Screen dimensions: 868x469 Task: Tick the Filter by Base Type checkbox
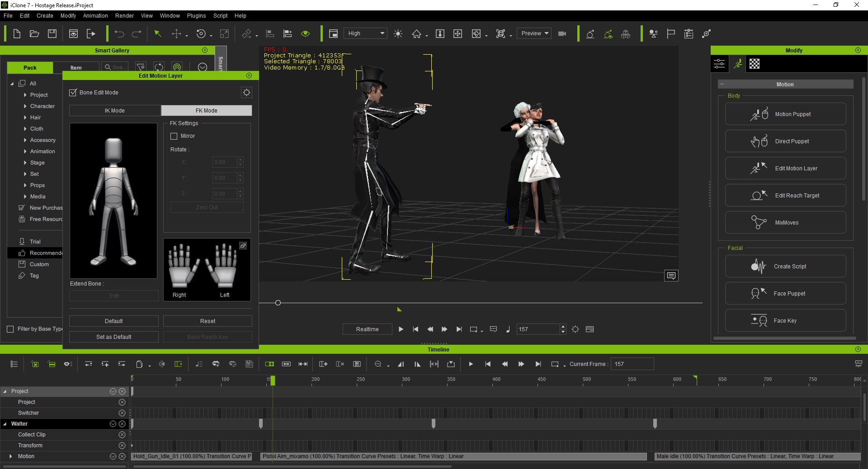pyautogui.click(x=10, y=329)
